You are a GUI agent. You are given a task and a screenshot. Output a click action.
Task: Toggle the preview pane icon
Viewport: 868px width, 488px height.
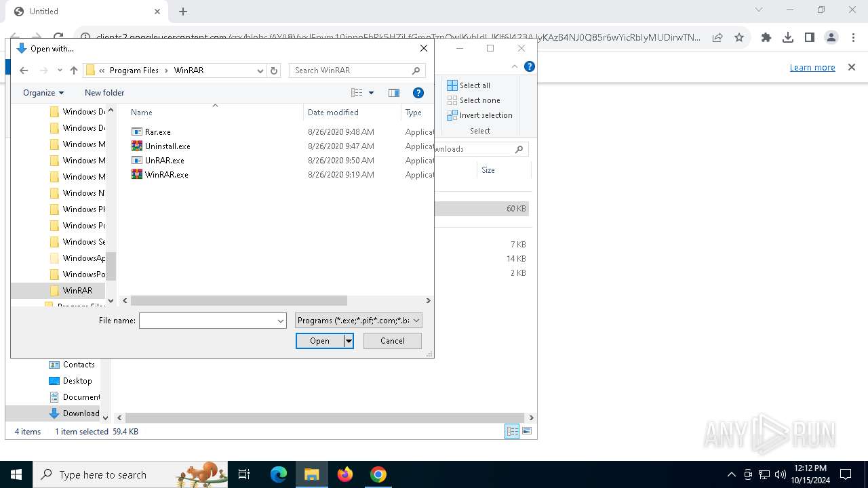tap(394, 93)
